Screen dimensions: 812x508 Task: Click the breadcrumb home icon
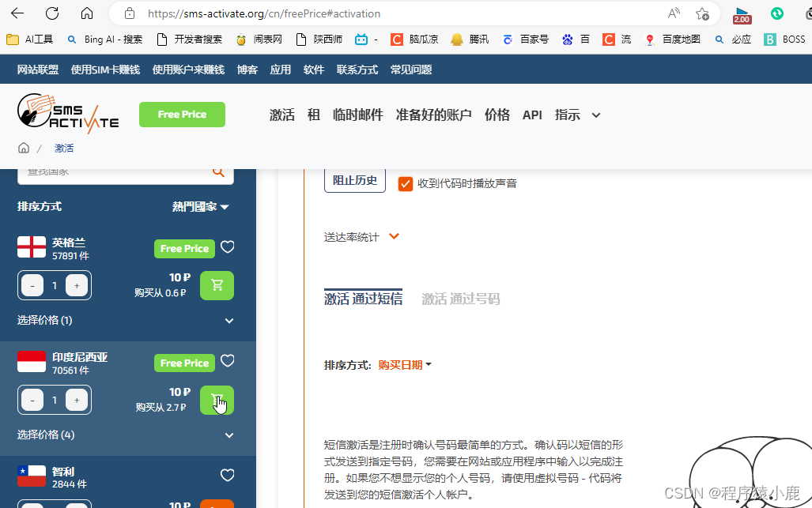coord(24,148)
